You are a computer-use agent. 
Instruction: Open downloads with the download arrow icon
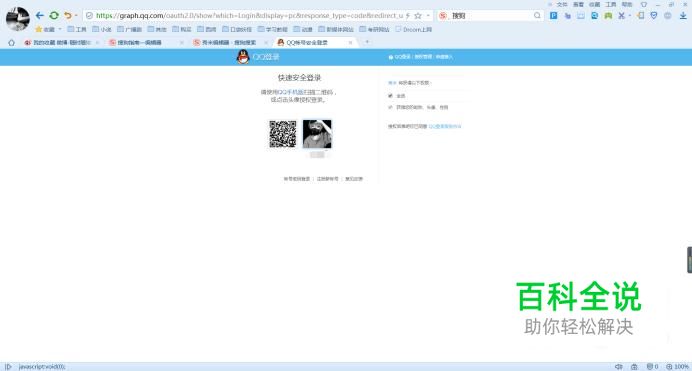tap(683, 15)
